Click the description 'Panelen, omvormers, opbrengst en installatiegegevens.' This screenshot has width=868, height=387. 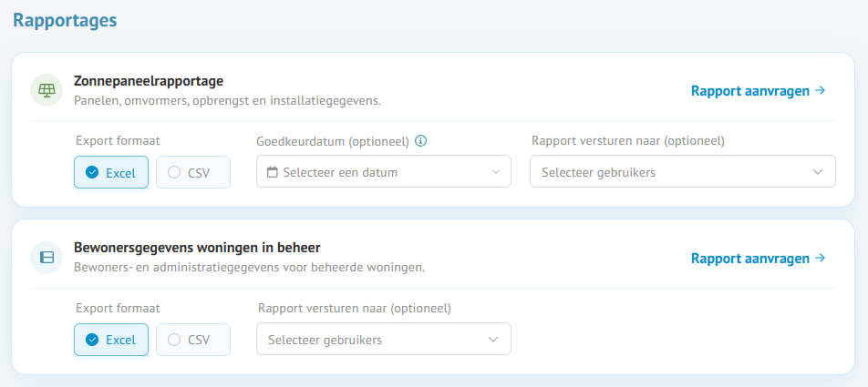[x=228, y=102]
